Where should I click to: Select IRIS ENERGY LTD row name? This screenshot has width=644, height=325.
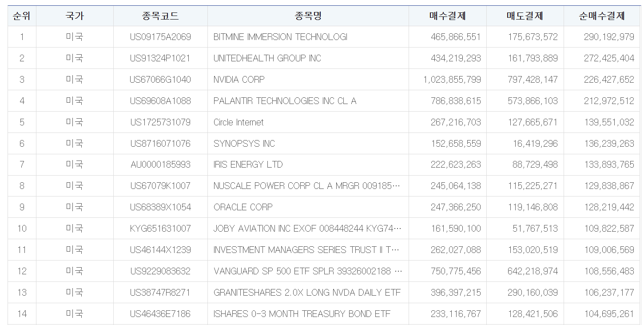(x=248, y=165)
